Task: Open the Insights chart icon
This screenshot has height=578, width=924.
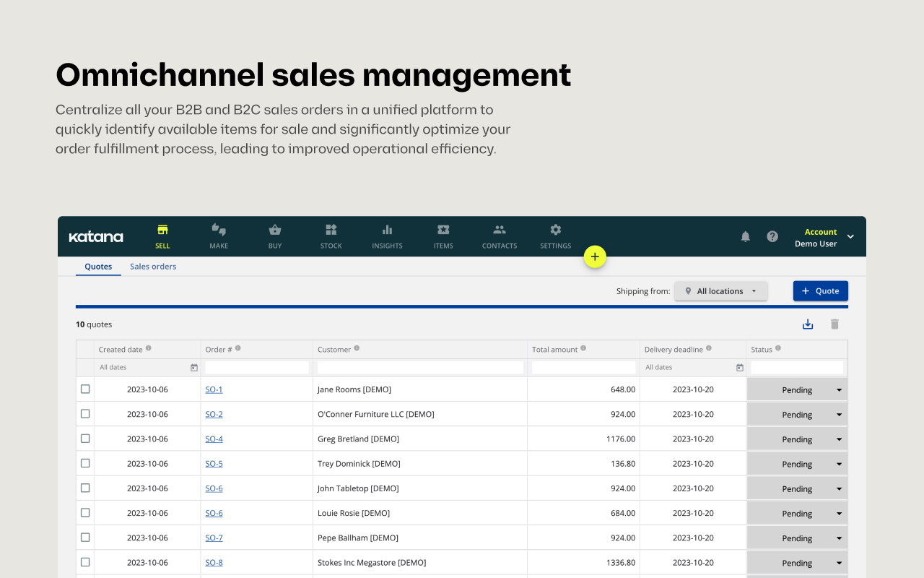Action: [388, 230]
